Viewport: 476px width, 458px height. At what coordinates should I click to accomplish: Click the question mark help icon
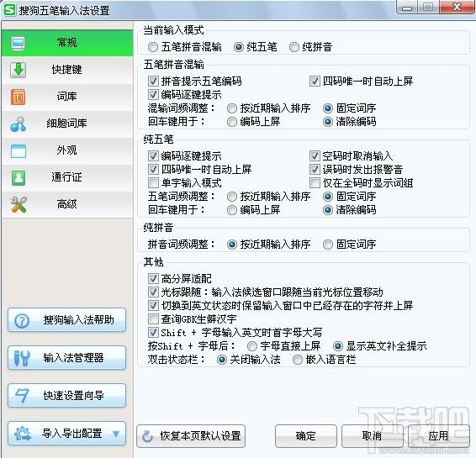pos(22,320)
